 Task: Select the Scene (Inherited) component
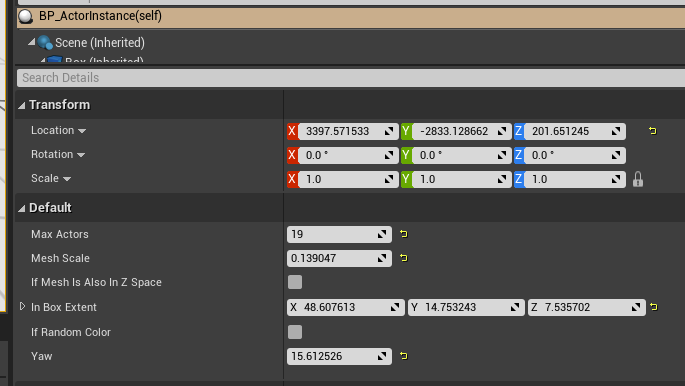pos(100,42)
